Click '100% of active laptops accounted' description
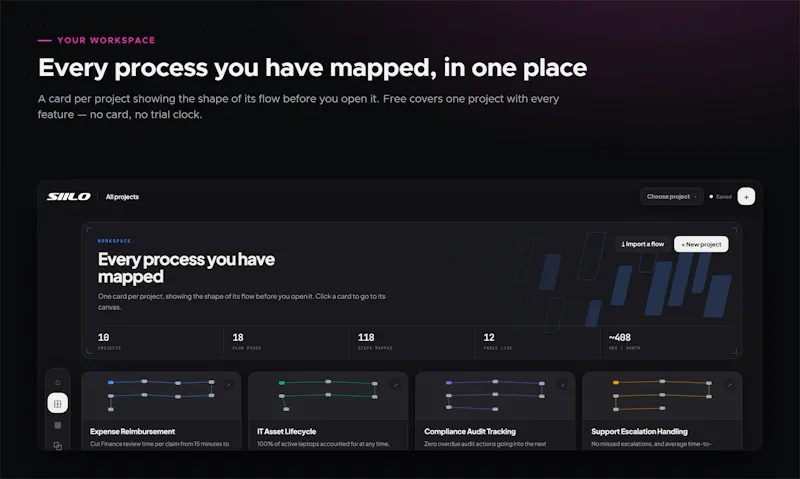 [x=323, y=444]
